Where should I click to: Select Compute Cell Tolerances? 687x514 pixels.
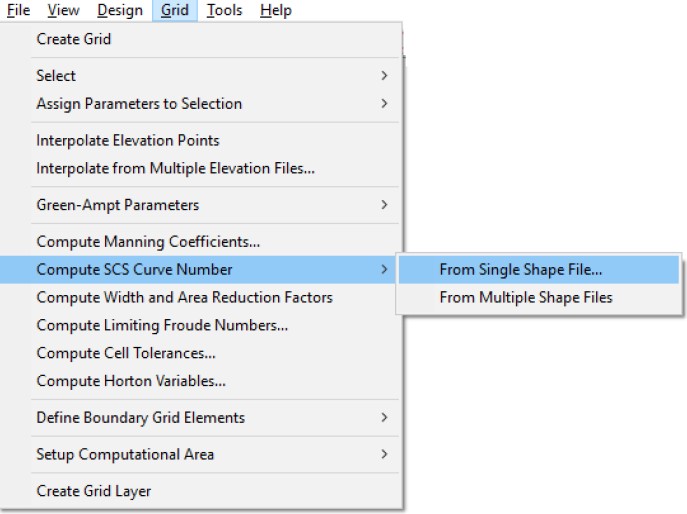tap(126, 353)
